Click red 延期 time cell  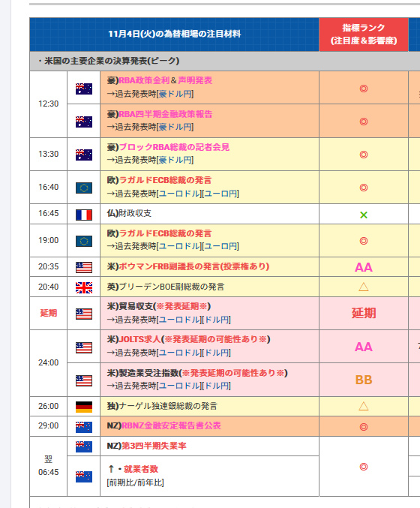tap(48, 313)
